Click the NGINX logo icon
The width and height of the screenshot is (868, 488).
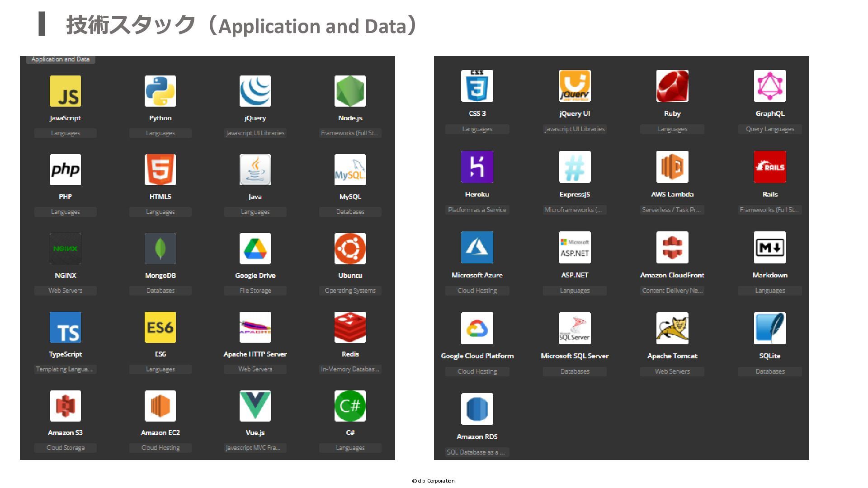point(65,249)
